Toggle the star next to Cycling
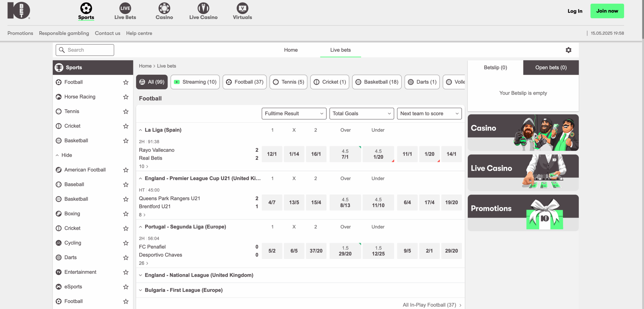The image size is (644, 309). 126,243
